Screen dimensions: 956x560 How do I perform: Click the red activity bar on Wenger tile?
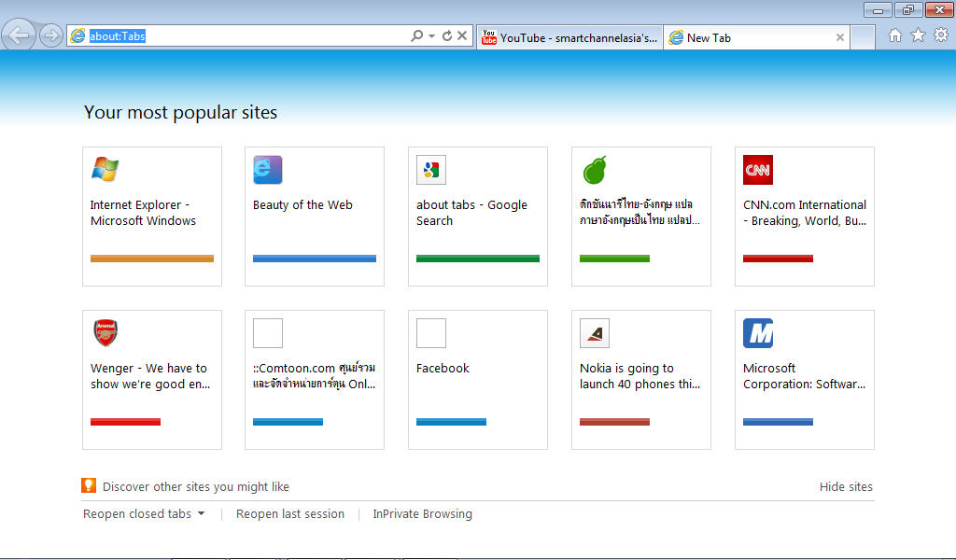tap(126, 422)
